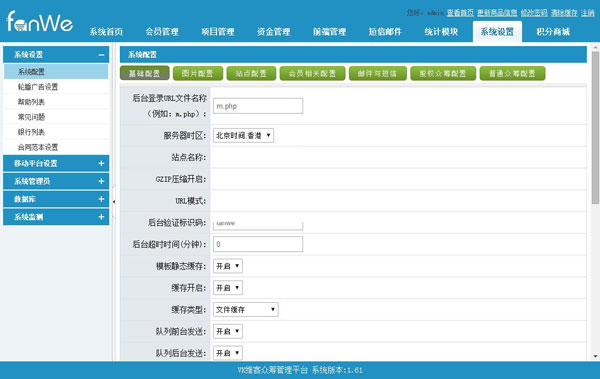Open the 服务器时区 dropdown
The height and width of the screenshot is (379, 600).
point(243,136)
